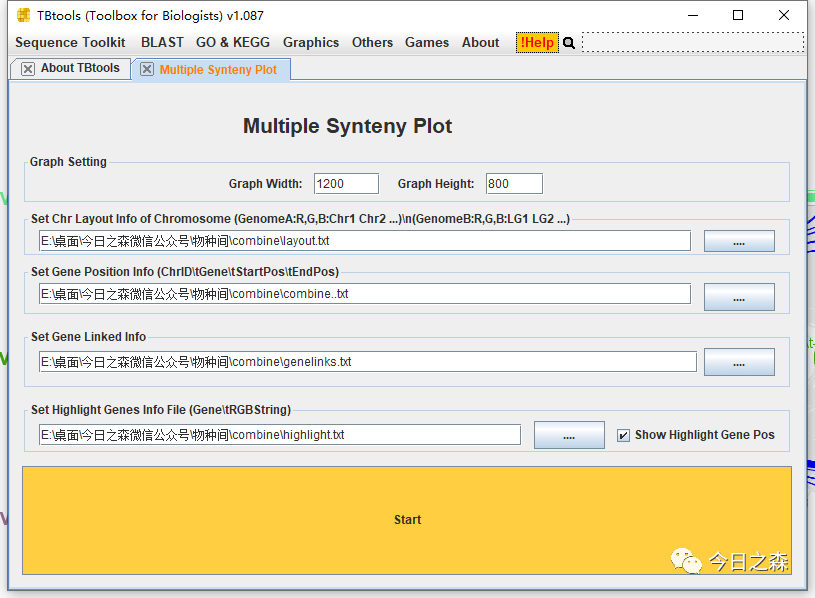Open the Sequence Toolkit menu
This screenshot has width=815, height=598.
click(x=70, y=42)
